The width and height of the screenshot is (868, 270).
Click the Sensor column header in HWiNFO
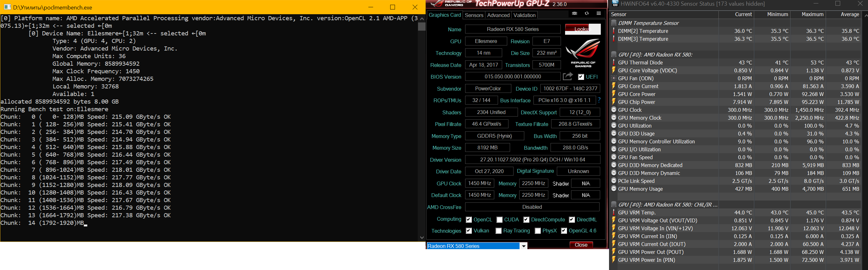(664, 15)
